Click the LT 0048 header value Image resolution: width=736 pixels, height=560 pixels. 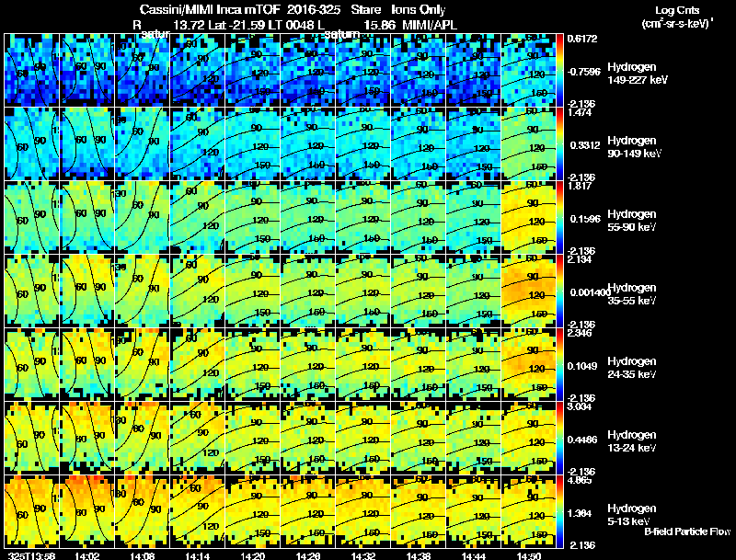click(x=295, y=25)
